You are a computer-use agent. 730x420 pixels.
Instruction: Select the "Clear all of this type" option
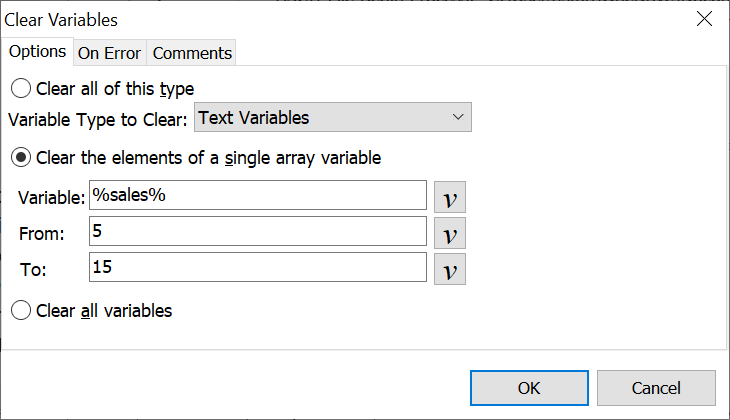pos(21,88)
